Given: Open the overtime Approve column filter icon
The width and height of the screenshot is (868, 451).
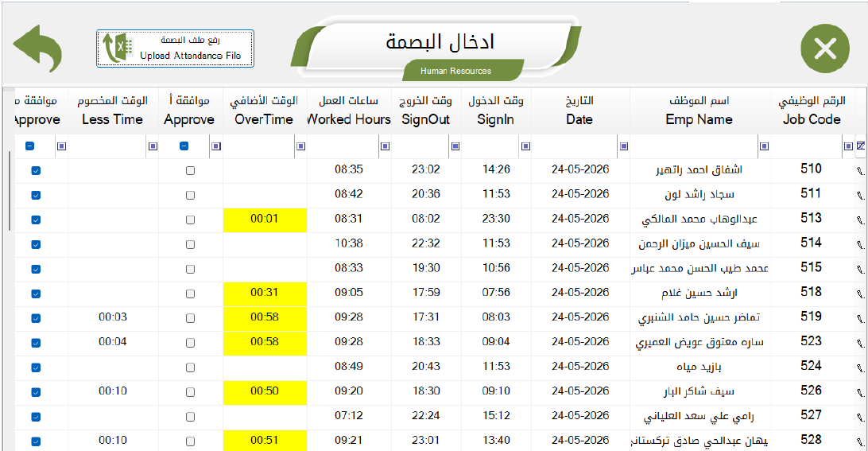Looking at the screenshot, I should [216, 146].
